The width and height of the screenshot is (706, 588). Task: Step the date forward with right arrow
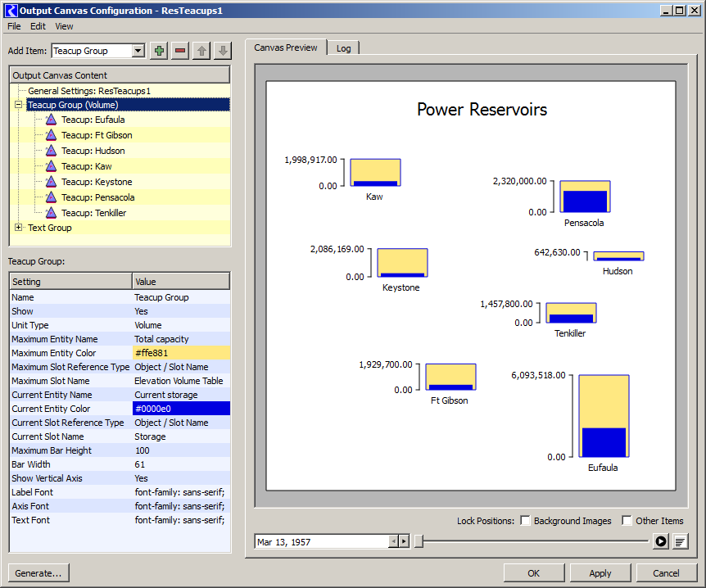coord(404,541)
